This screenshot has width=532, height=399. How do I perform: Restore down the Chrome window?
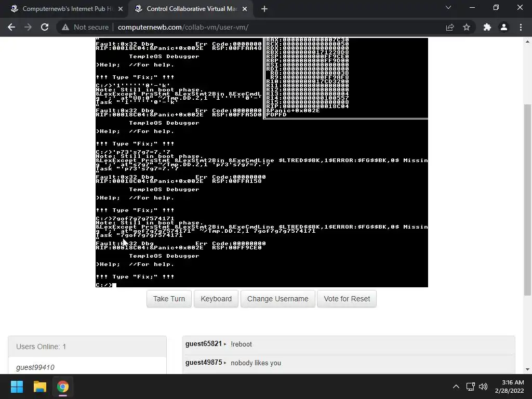pyautogui.click(x=496, y=7)
